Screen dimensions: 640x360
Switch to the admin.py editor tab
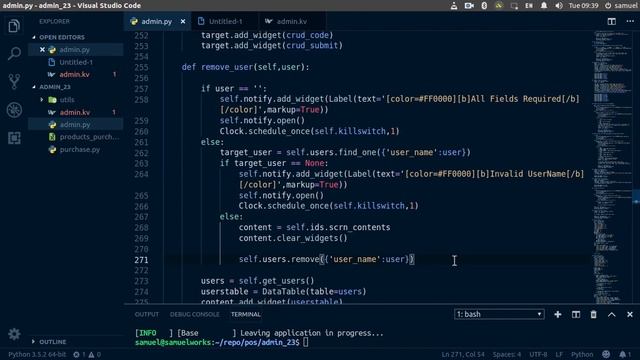click(156, 21)
